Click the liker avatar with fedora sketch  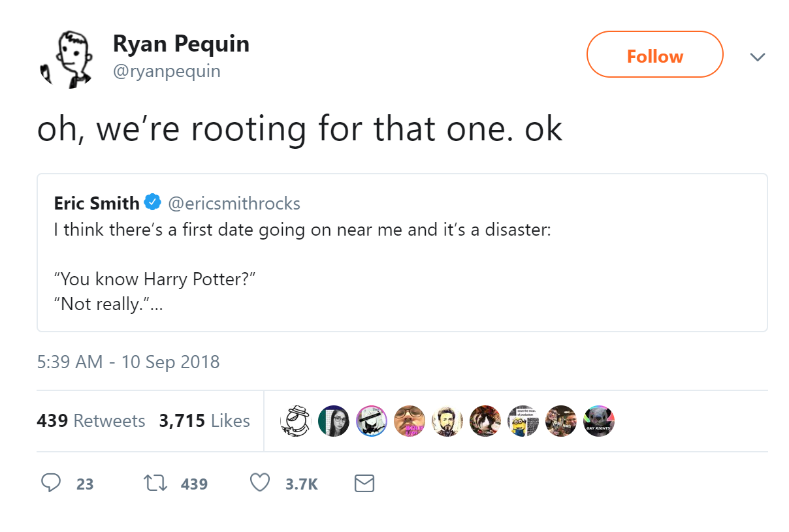tap(296, 421)
